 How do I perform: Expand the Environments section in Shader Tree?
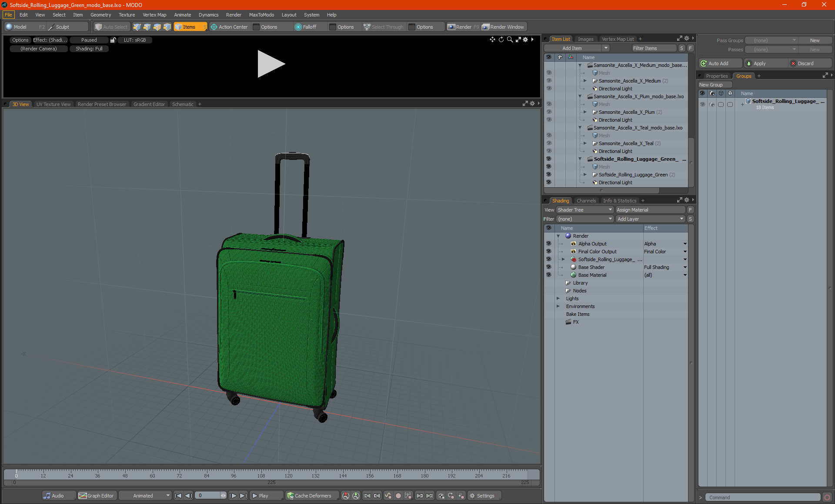[x=558, y=306]
